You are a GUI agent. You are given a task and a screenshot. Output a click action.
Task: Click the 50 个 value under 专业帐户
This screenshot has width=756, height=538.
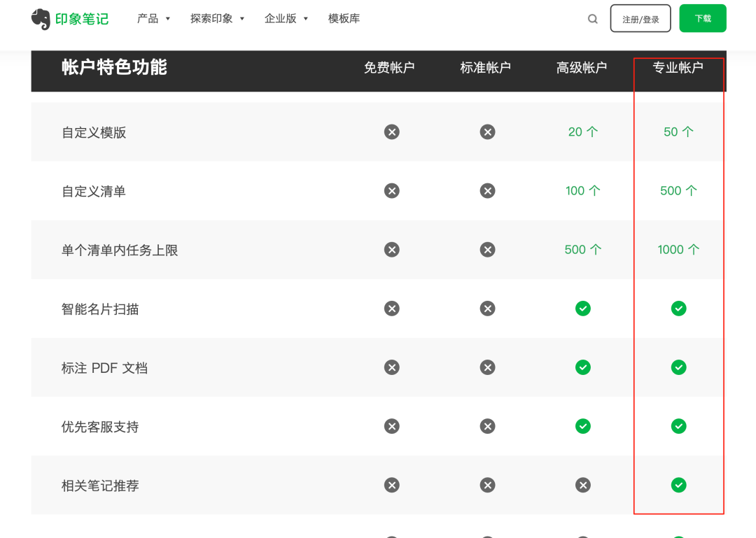click(678, 132)
